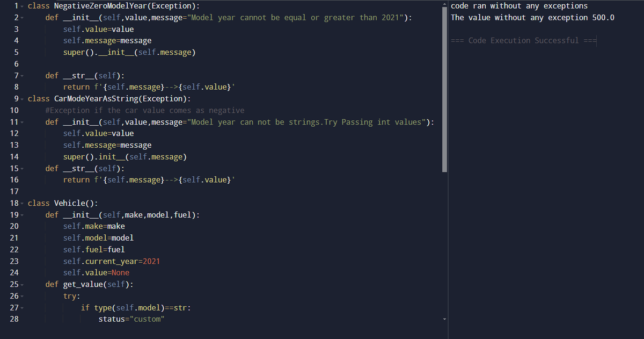Click 'The value without any exception 500.0' output
Image resolution: width=644 pixels, height=339 pixels.
tap(533, 18)
